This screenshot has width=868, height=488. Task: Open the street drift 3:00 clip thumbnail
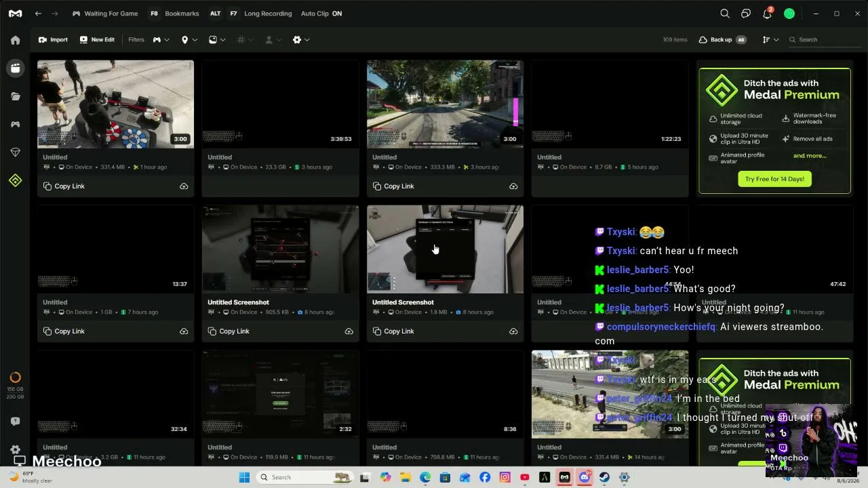(445, 104)
